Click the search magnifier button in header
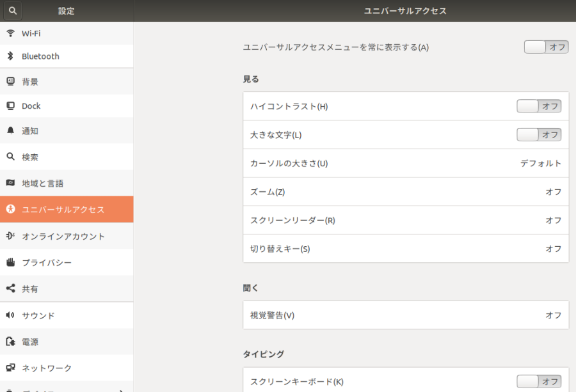576x392 pixels. [x=13, y=11]
